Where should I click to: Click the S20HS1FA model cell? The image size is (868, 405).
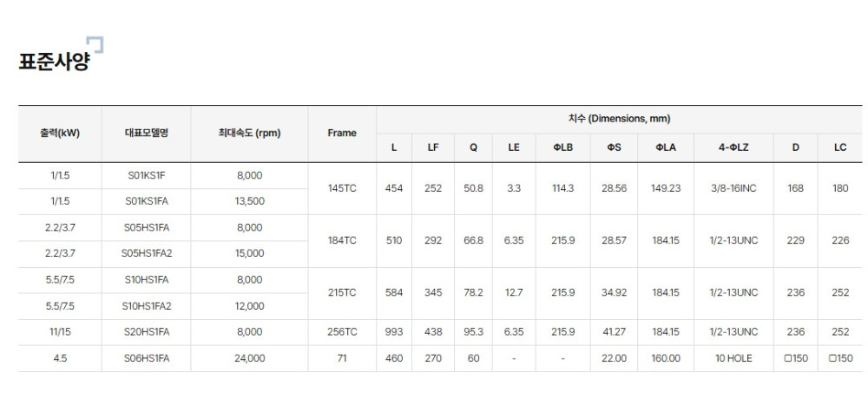pos(146,331)
